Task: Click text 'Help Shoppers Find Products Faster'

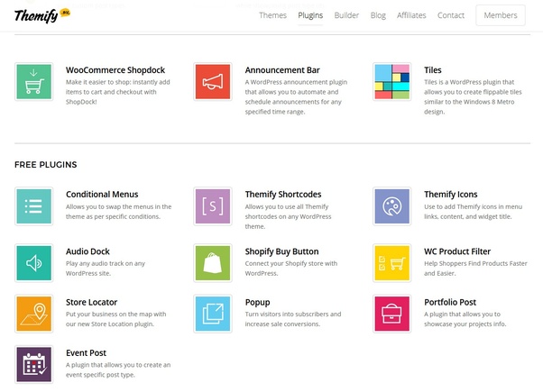Action: pyautogui.click(x=475, y=264)
